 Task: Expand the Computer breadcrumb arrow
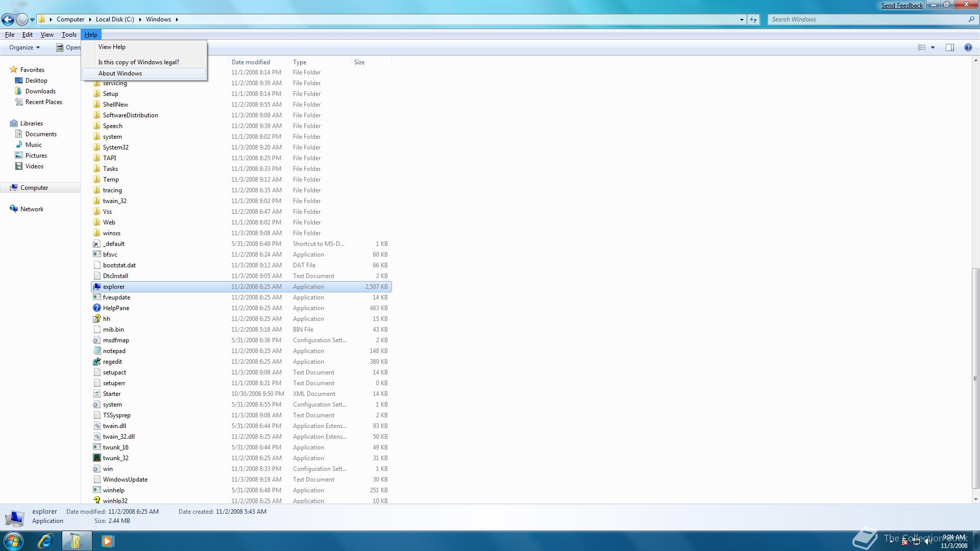pos(90,19)
